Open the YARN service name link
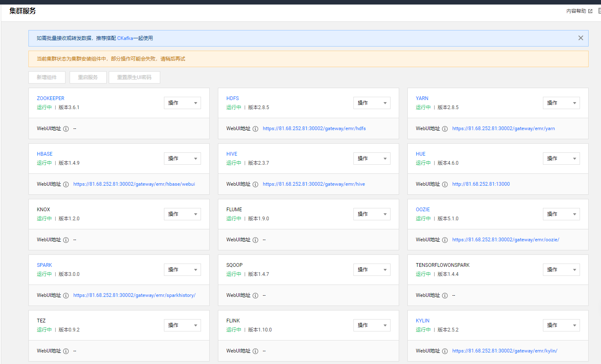The height and width of the screenshot is (364, 601). [x=422, y=98]
